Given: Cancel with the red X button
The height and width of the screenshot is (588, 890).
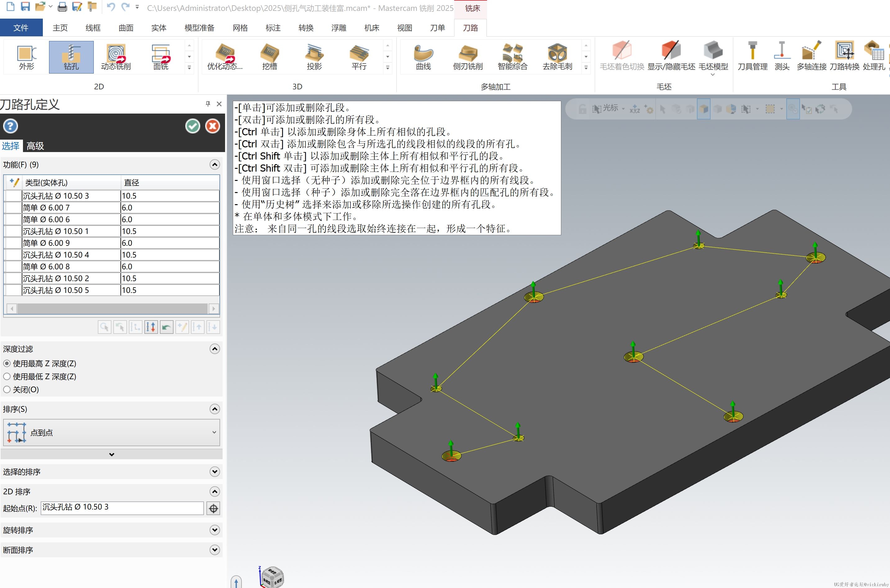Looking at the screenshot, I should pyautogui.click(x=213, y=126).
